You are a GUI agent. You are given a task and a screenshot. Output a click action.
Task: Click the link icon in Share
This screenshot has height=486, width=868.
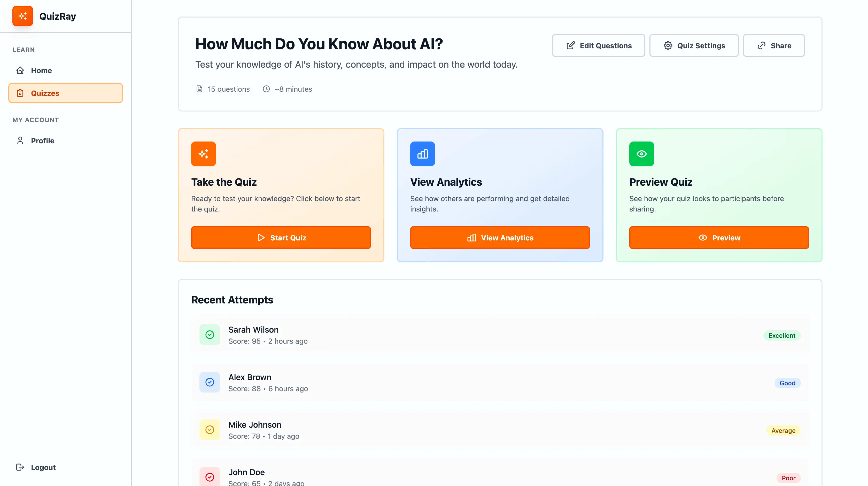[x=762, y=45]
